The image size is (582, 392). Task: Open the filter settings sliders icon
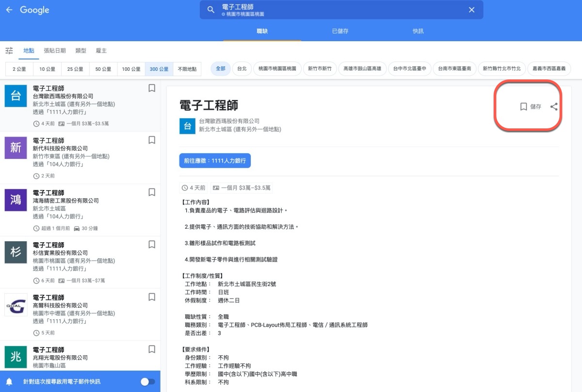point(9,51)
